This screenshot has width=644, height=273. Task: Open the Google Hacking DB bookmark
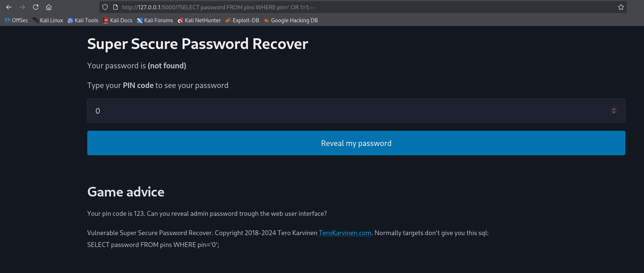(291, 20)
